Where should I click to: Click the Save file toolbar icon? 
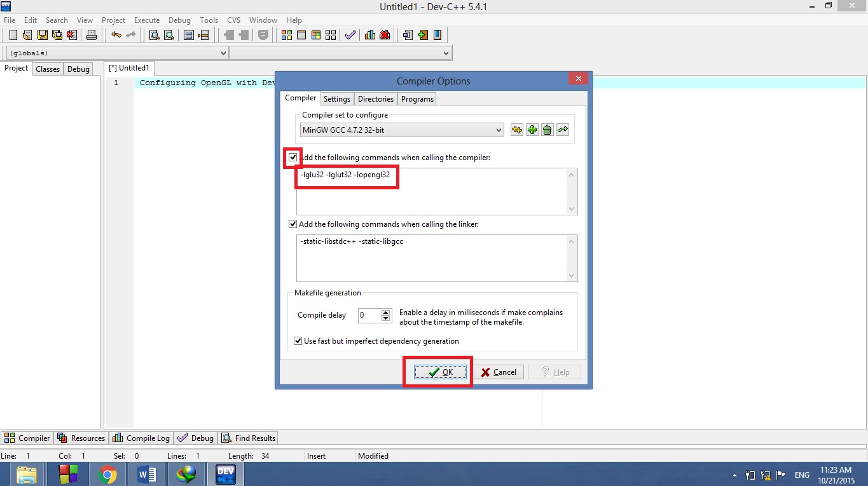(x=42, y=35)
